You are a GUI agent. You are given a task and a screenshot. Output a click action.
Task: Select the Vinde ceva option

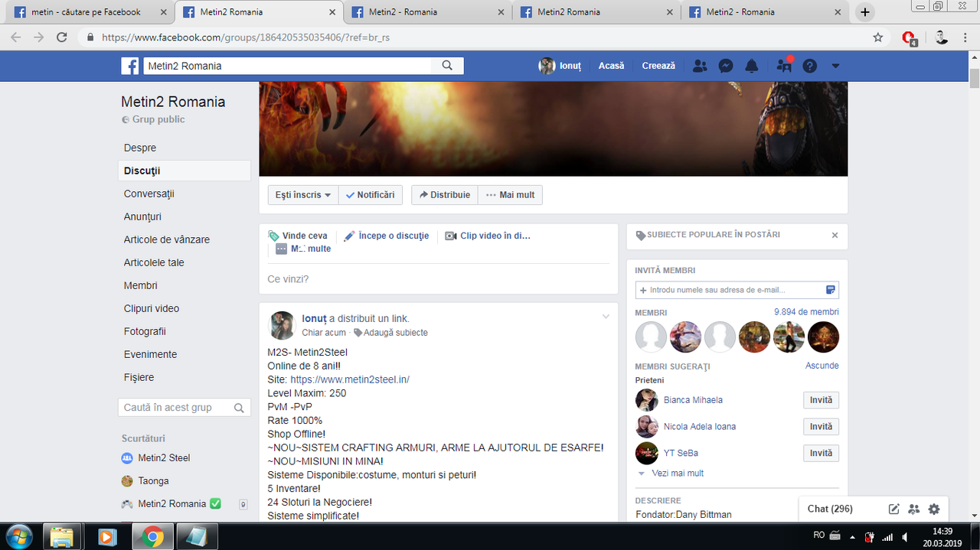tap(298, 236)
